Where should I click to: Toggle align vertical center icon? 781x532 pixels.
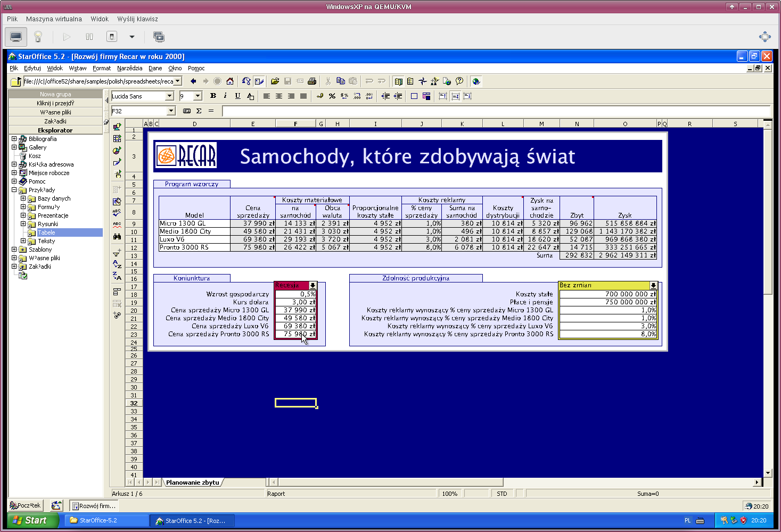click(x=455, y=96)
